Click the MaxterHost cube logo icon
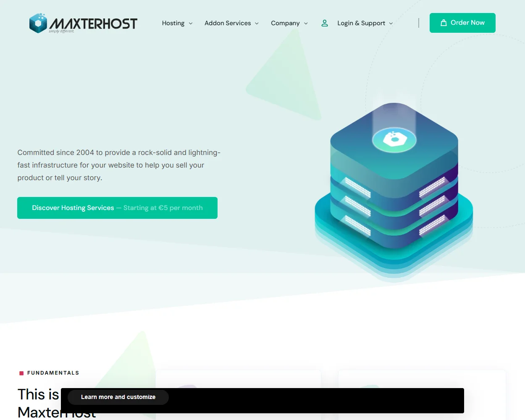The width and height of the screenshot is (525, 420). (38, 23)
